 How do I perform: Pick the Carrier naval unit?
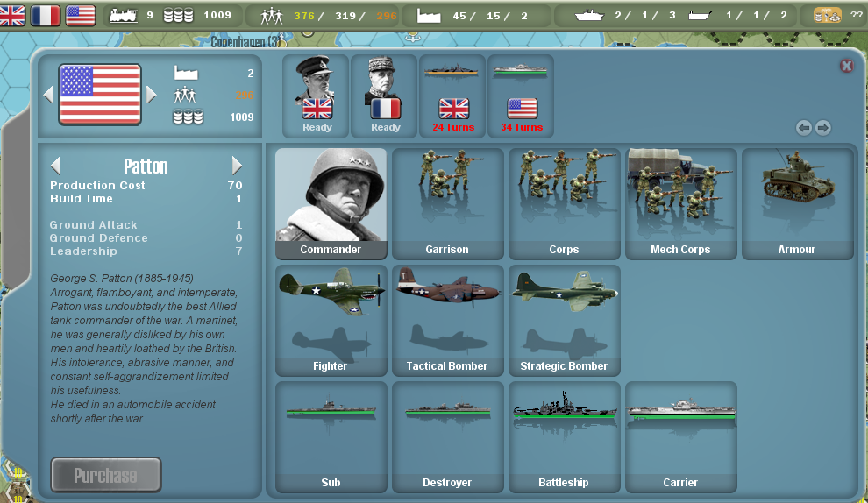[x=681, y=436]
